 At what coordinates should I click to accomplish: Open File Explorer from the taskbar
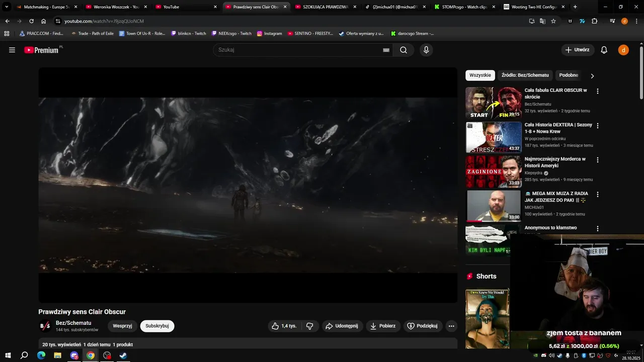pyautogui.click(x=57, y=355)
